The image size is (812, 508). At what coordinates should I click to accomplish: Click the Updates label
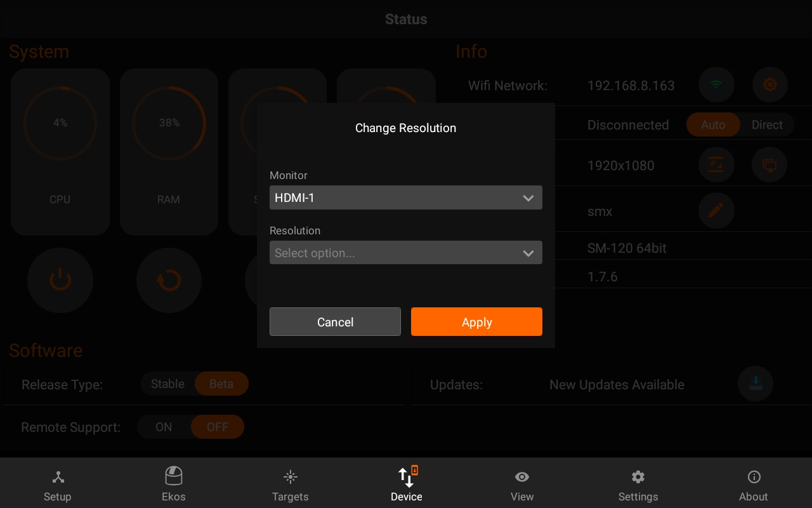point(456,385)
